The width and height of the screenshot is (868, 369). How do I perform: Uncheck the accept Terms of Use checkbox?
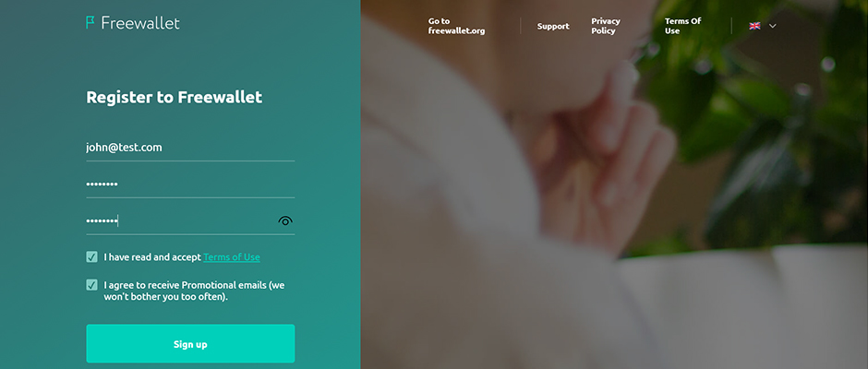(92, 256)
